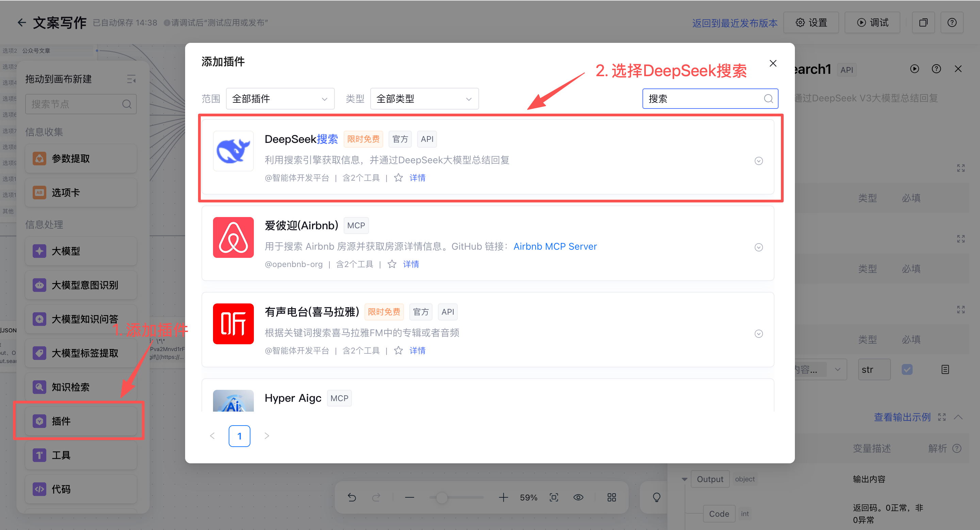
Task: Open 详情 link for DeepSeek搜索
Action: pyautogui.click(x=417, y=178)
